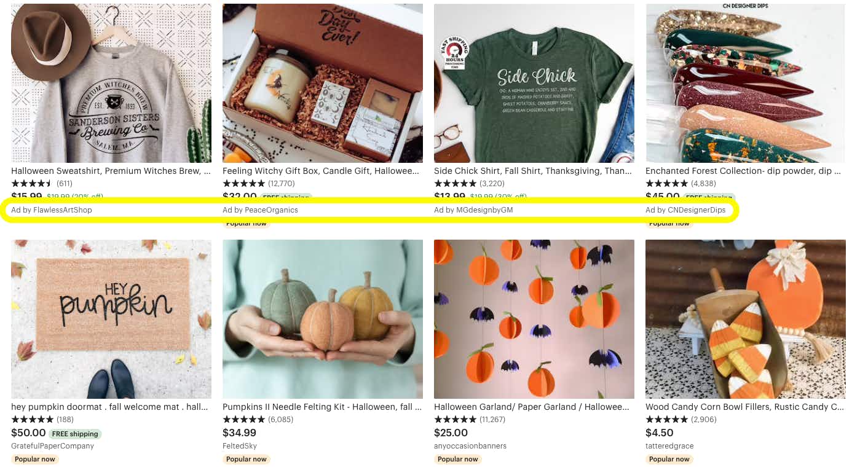Visit the anyoccasionbanners shop
The height and width of the screenshot is (467, 868).
[x=470, y=446]
